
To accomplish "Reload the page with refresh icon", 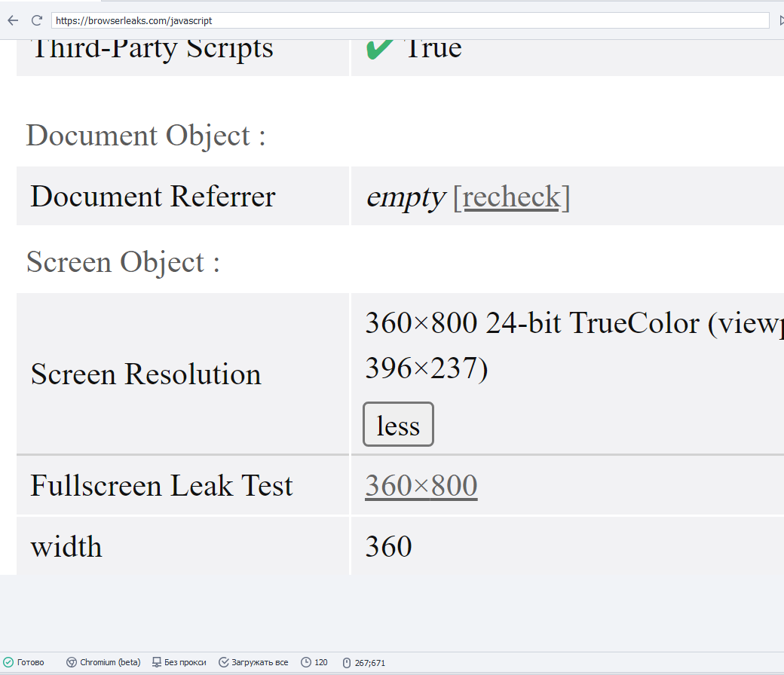I will pyautogui.click(x=36, y=20).
